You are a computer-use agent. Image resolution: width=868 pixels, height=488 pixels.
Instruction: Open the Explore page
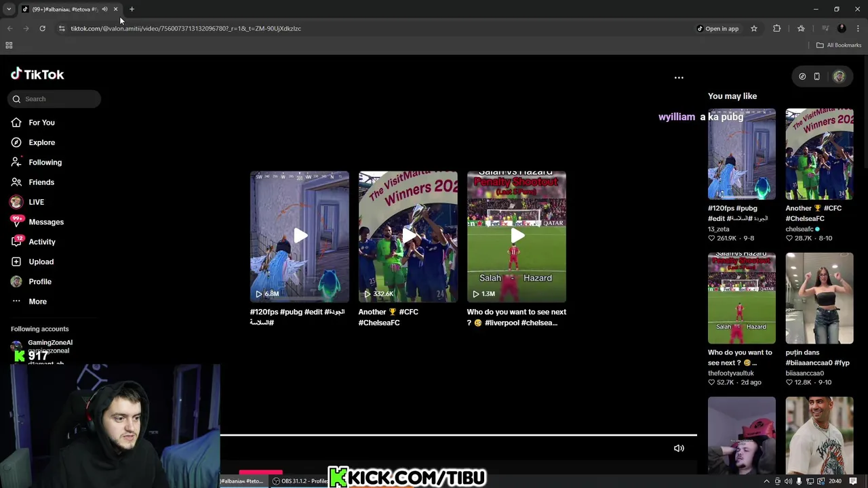33,142
